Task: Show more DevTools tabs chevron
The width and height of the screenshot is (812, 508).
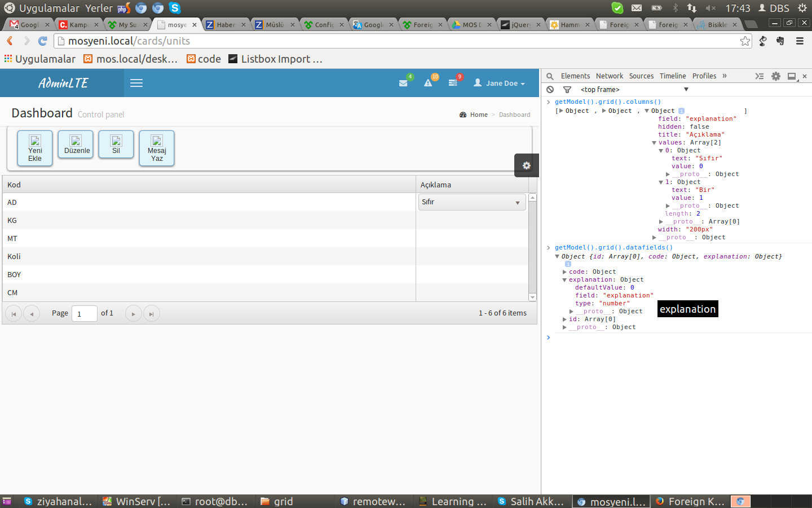Action: pyautogui.click(x=725, y=76)
